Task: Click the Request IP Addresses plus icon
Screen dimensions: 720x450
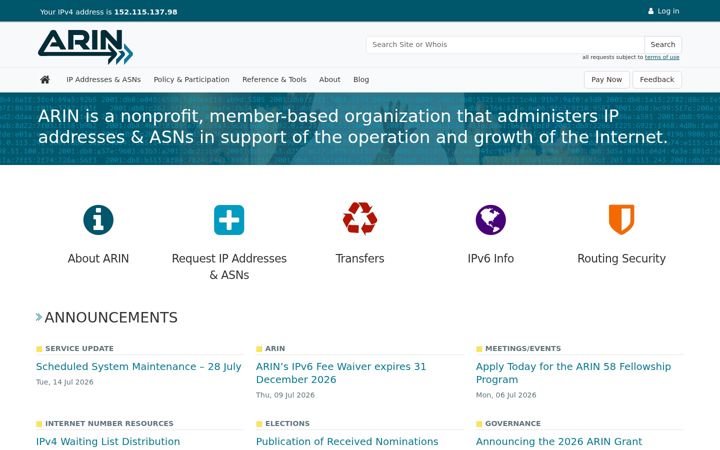Action: point(229,220)
